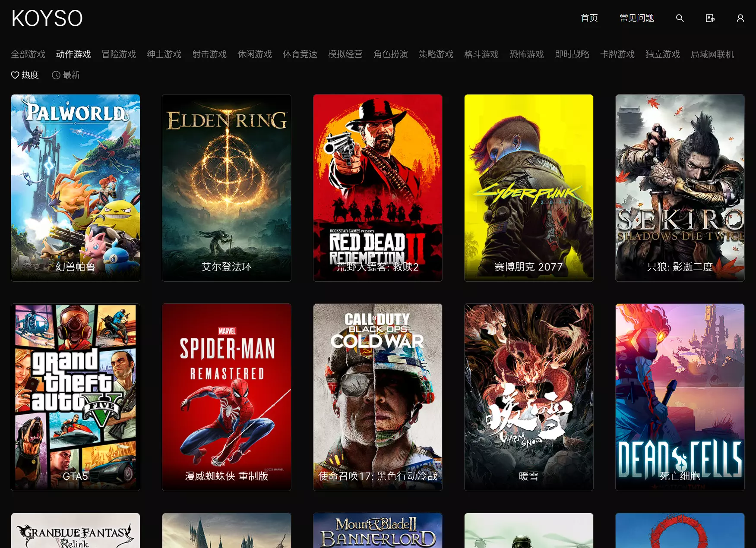Click the Sekiro Shadows Die Twice cover
This screenshot has height=548, width=756.
pos(680,188)
